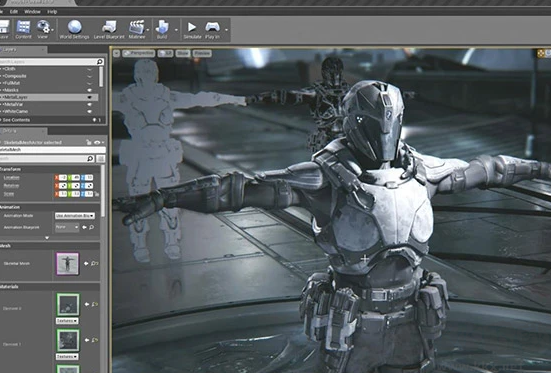Open the Matinee dropdown arrow
551x373 pixels.
(148, 30)
